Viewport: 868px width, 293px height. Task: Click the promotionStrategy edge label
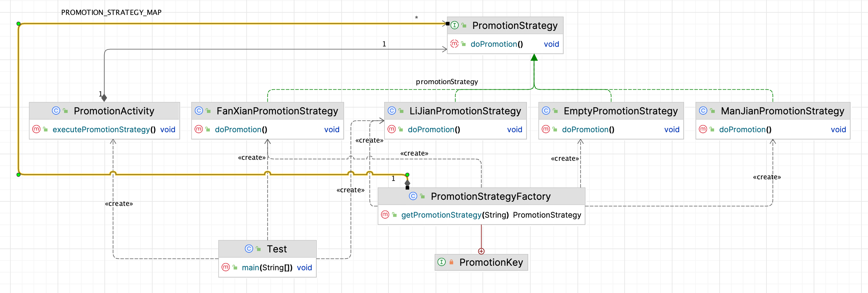pyautogui.click(x=446, y=82)
